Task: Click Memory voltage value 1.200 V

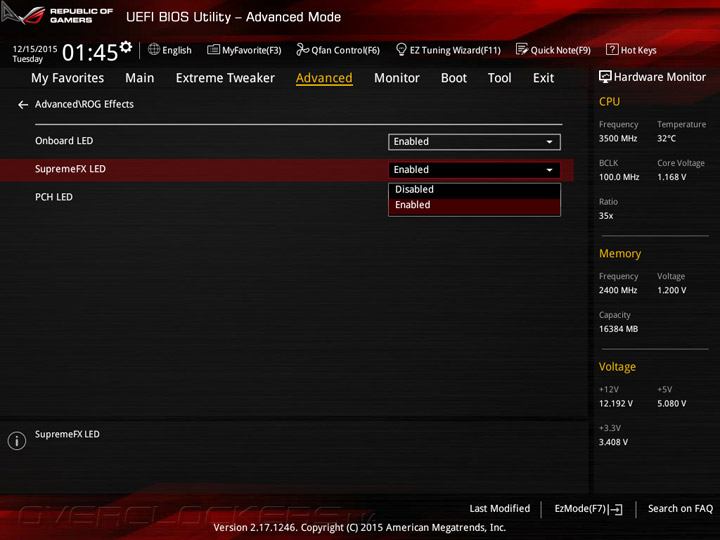Action: click(x=671, y=290)
